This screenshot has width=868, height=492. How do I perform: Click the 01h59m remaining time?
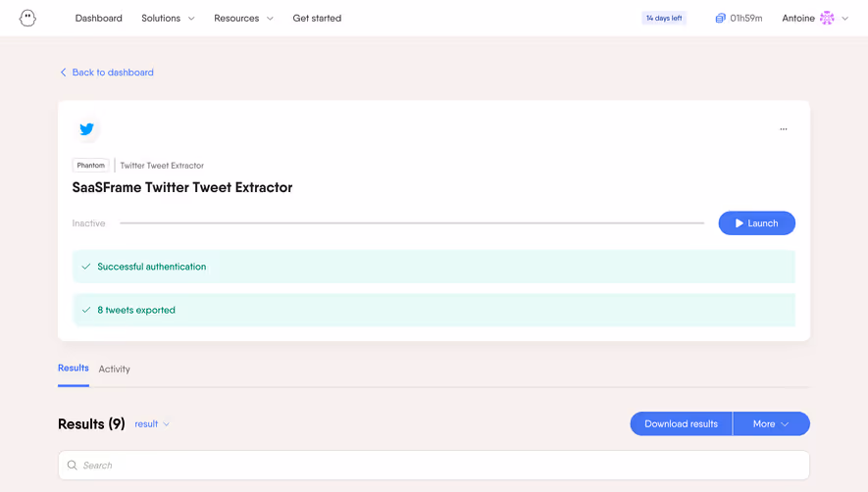(x=745, y=19)
